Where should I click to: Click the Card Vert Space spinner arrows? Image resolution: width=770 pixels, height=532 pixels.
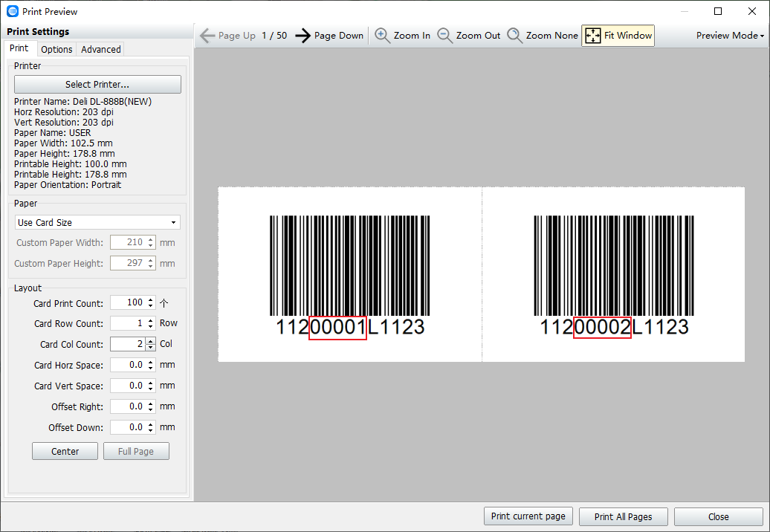pyautogui.click(x=151, y=386)
